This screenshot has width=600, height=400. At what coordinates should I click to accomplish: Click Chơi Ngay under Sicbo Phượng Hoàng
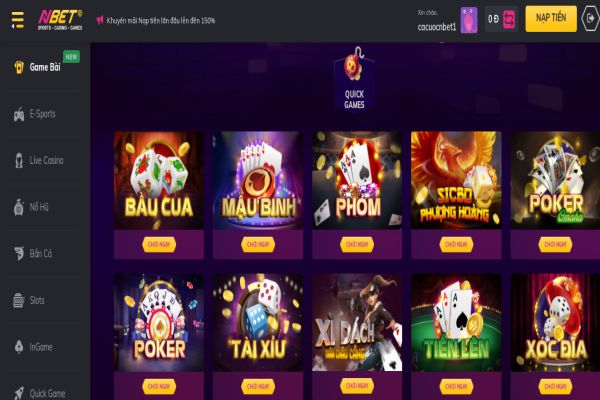[x=456, y=245]
